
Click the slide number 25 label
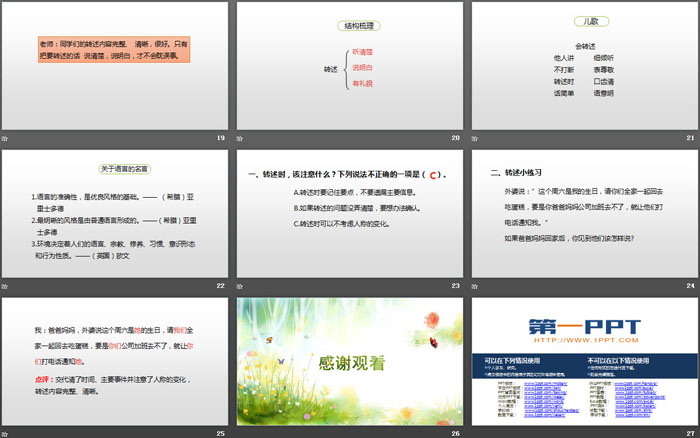(220, 433)
